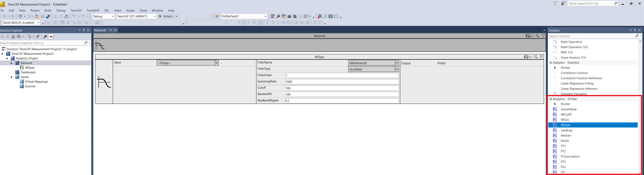
Task: Click the green Start arrow beside Attach
Action: click(x=160, y=16)
